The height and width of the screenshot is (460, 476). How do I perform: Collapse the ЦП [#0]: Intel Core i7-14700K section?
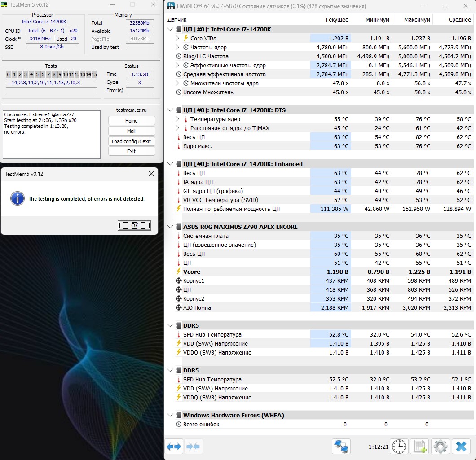(170, 30)
